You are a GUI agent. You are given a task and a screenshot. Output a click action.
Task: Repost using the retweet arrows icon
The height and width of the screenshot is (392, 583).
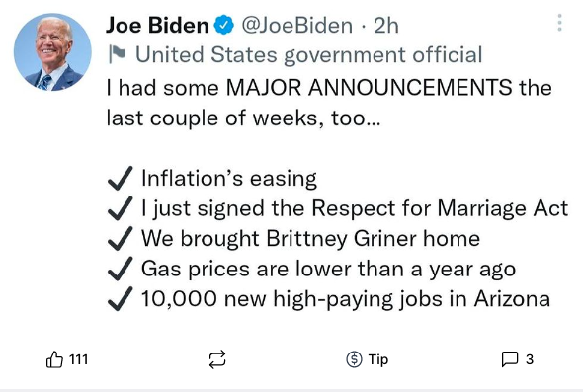pyautogui.click(x=217, y=359)
